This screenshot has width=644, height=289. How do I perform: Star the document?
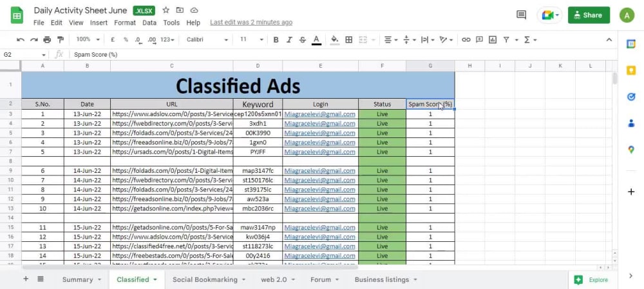(x=166, y=10)
